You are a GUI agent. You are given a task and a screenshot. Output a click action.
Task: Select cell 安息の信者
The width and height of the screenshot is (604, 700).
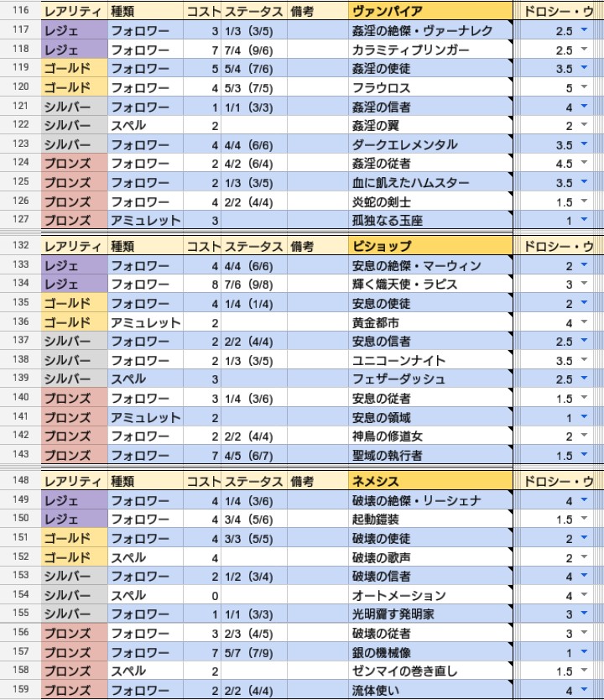coord(430,341)
